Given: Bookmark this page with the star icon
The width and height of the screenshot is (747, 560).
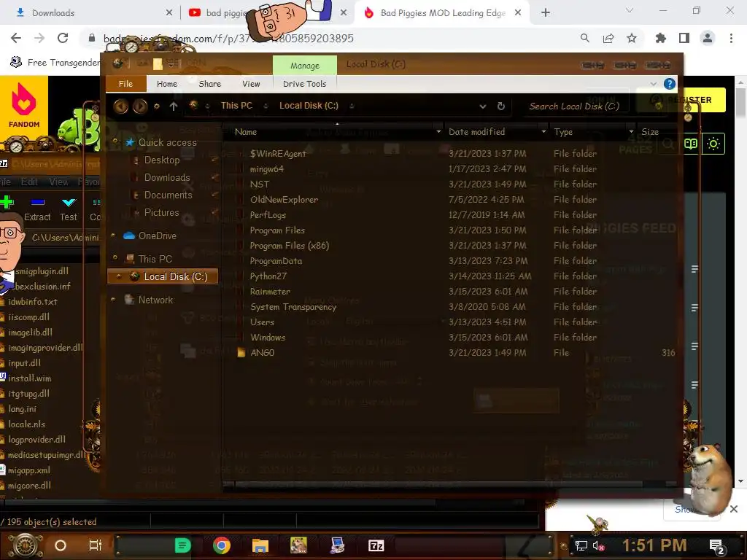Looking at the screenshot, I should pyautogui.click(x=631, y=38).
